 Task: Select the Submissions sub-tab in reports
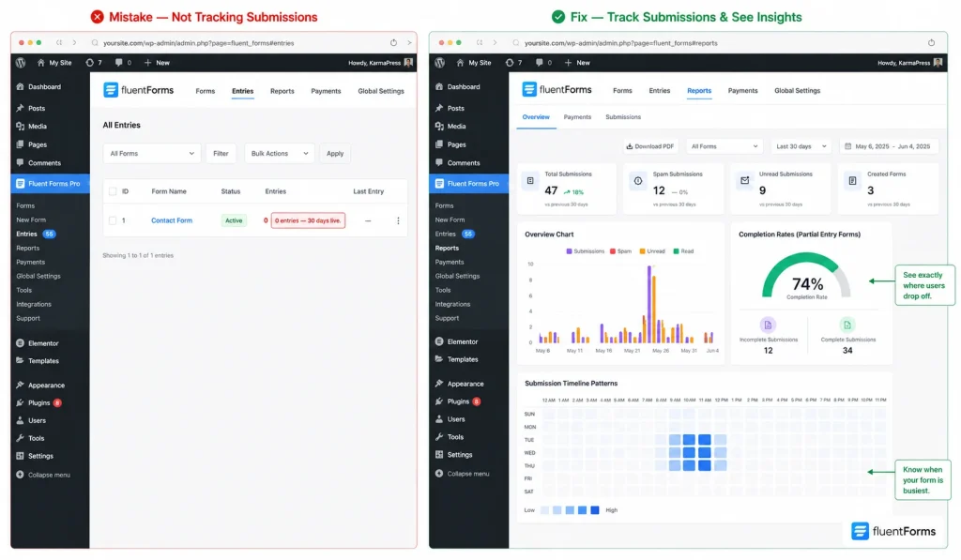click(x=623, y=117)
